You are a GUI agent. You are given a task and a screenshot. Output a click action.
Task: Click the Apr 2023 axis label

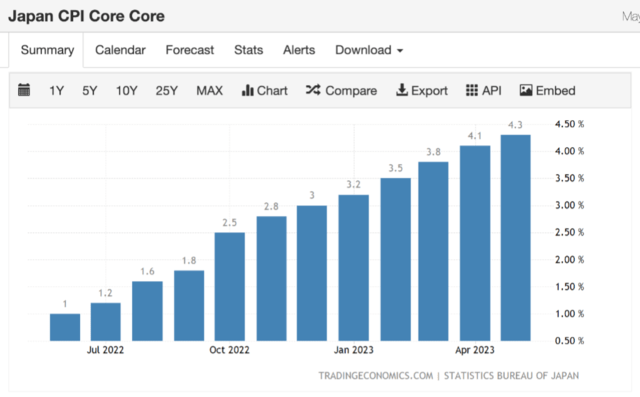pyautogui.click(x=475, y=350)
